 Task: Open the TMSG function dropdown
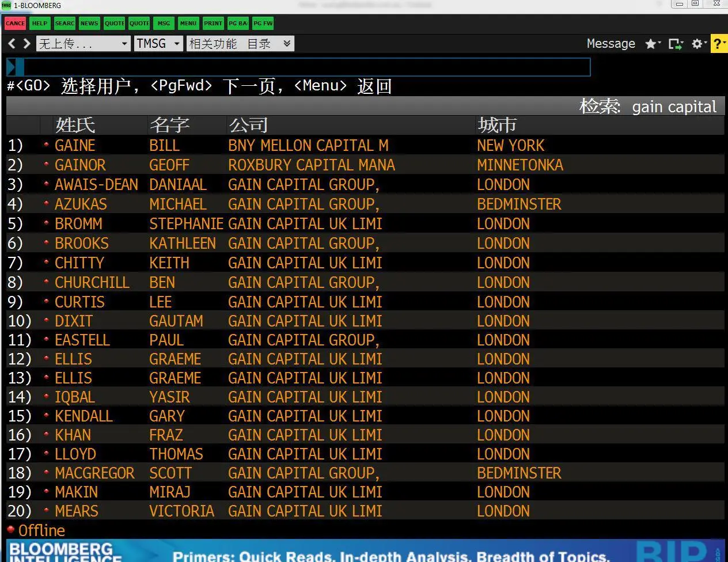click(x=158, y=44)
